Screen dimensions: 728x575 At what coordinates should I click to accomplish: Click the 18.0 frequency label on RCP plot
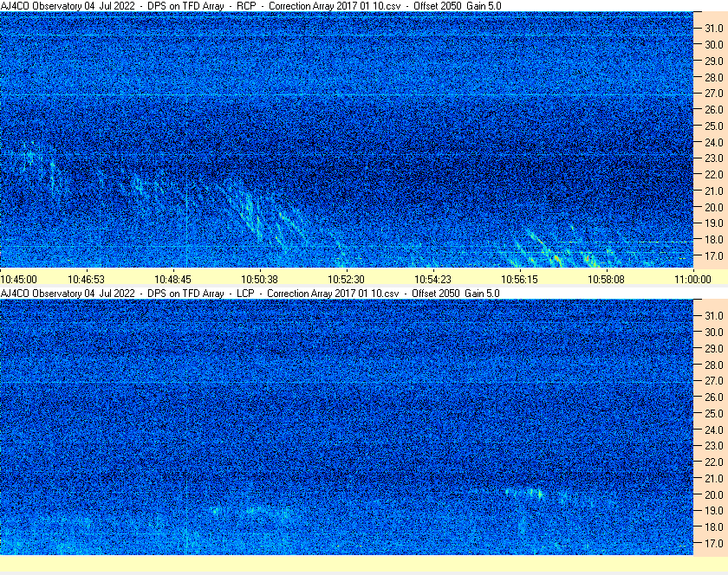click(714, 240)
